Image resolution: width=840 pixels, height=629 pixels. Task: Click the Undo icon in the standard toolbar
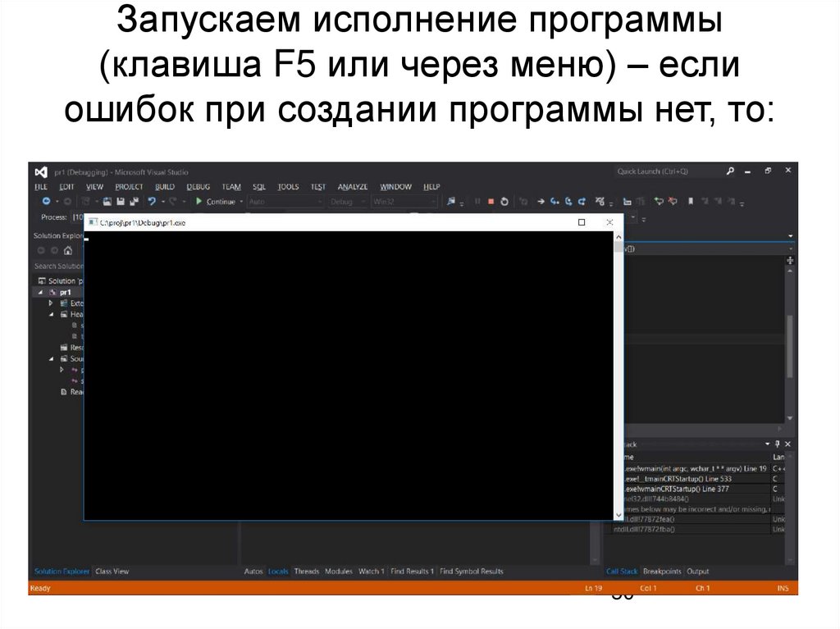(152, 200)
